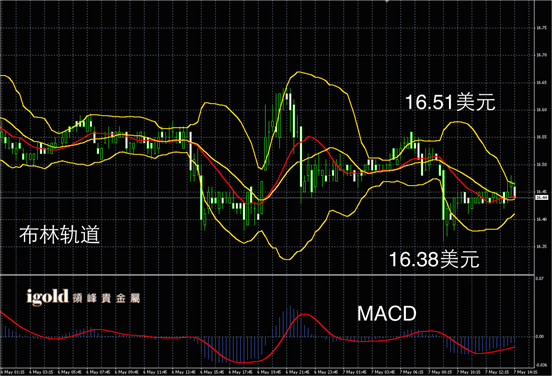This screenshot has width=552, height=376.
Task: Click the MACD indicator label
Action: [x=387, y=314]
